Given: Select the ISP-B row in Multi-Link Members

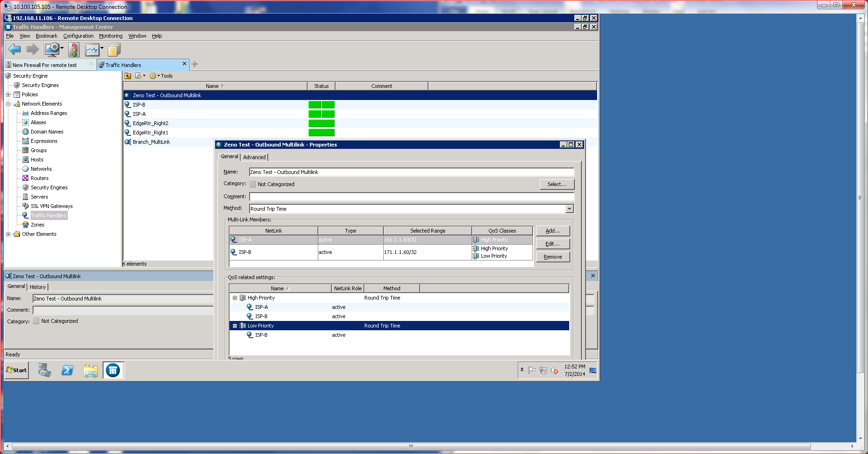Looking at the screenshot, I should [381, 252].
